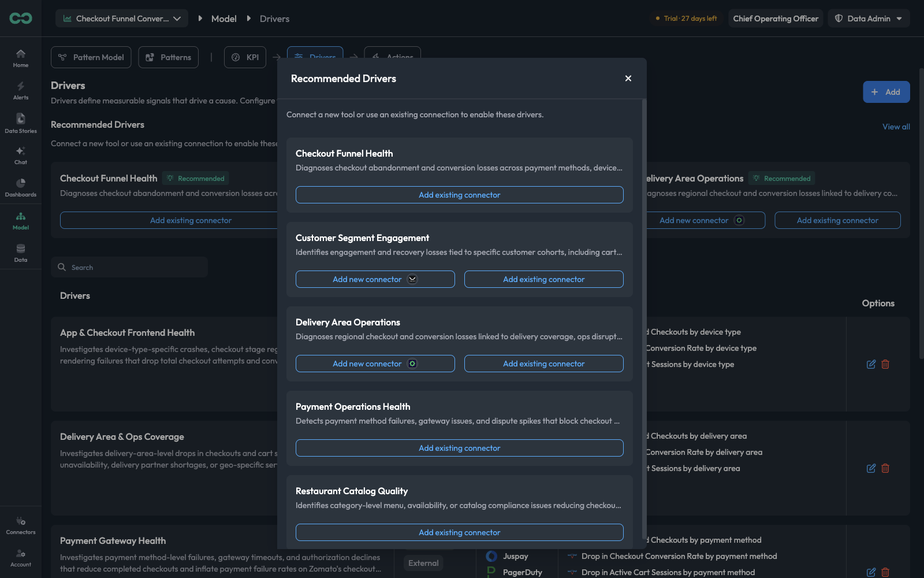Click the PagerDuty connector icon
This screenshot has width=924, height=578.
(x=491, y=572)
